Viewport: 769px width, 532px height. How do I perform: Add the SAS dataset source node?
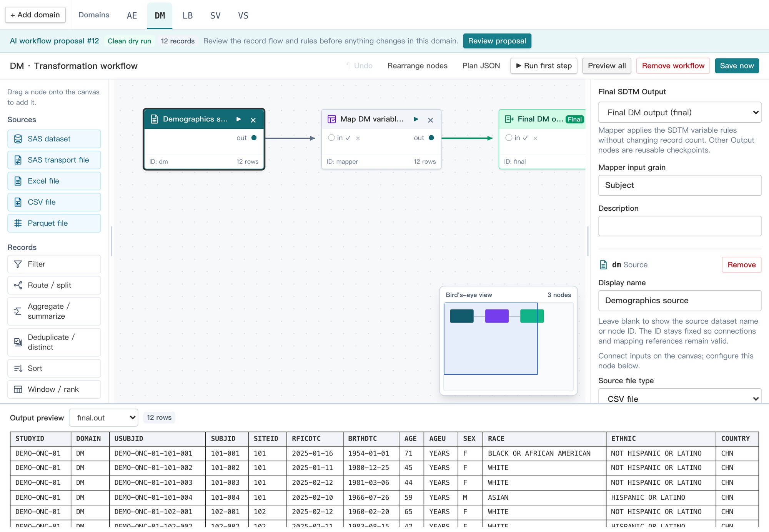[x=54, y=139]
